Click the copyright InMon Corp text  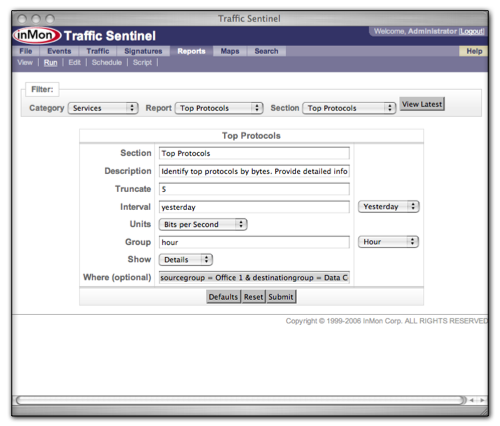[x=387, y=321]
